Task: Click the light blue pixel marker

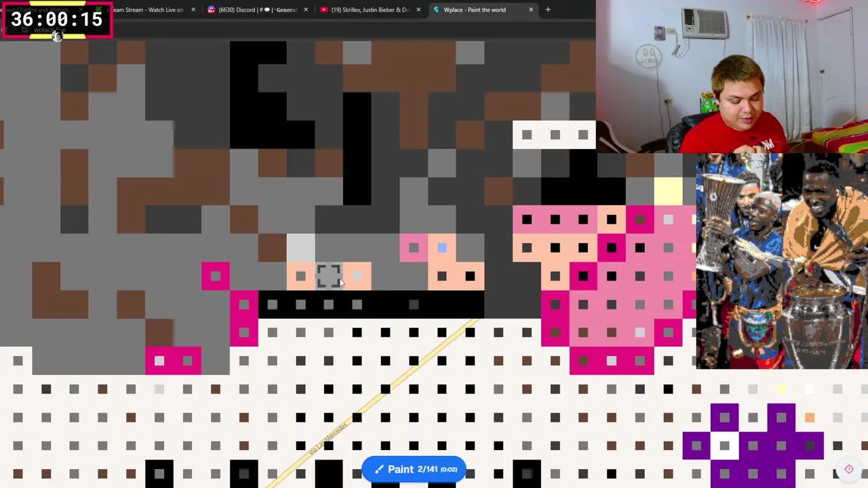Action: pos(442,248)
